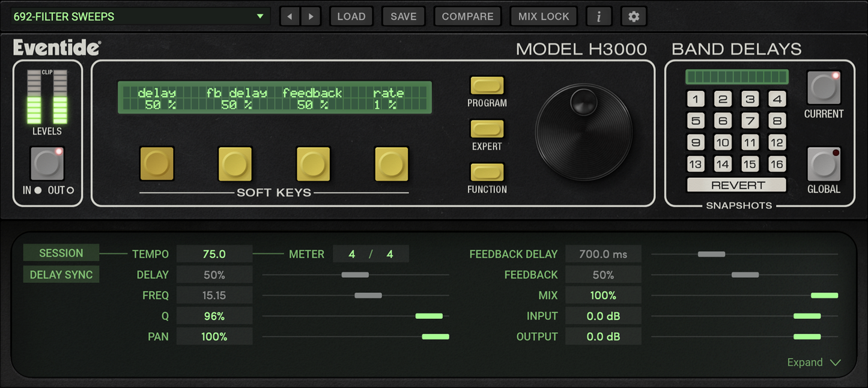Click the first SOFT KEYS button
The width and height of the screenshot is (868, 388).
(x=157, y=163)
